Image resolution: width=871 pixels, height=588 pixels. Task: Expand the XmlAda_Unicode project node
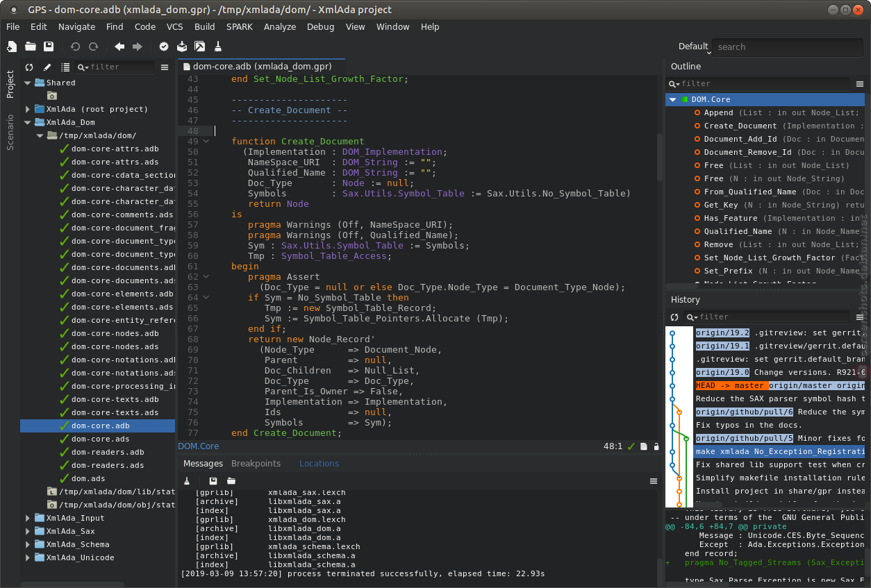[x=28, y=557]
